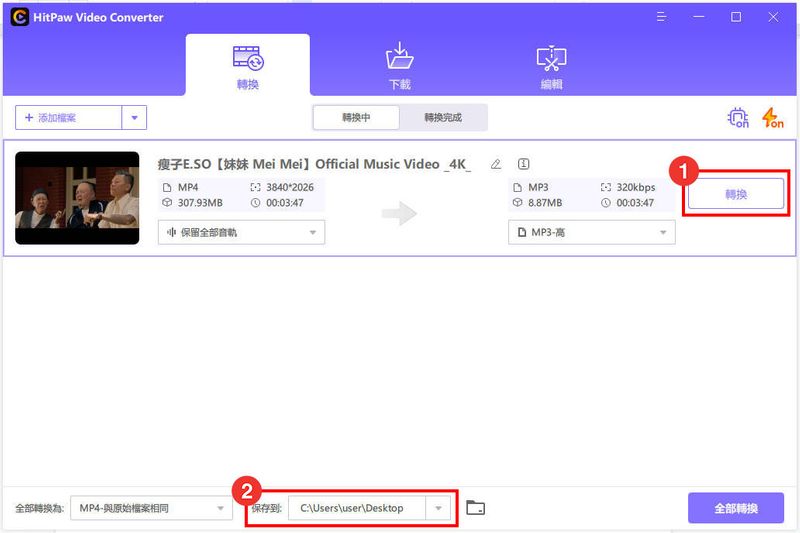Screen dimensions: 800x533
Task: Click the output bitrate 320kbps text
Action: click(636, 187)
